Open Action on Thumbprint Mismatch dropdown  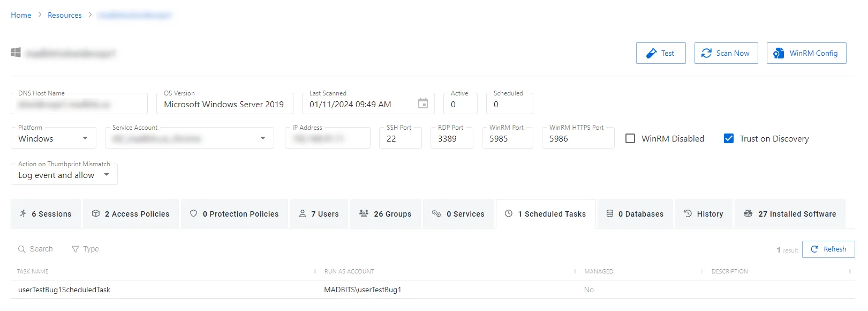click(x=64, y=174)
